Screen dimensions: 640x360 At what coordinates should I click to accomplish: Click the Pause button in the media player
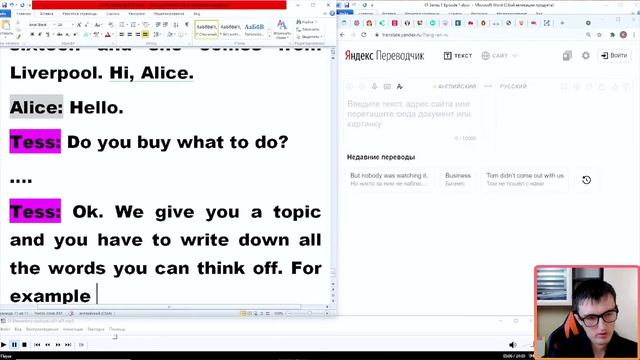click(x=14, y=345)
